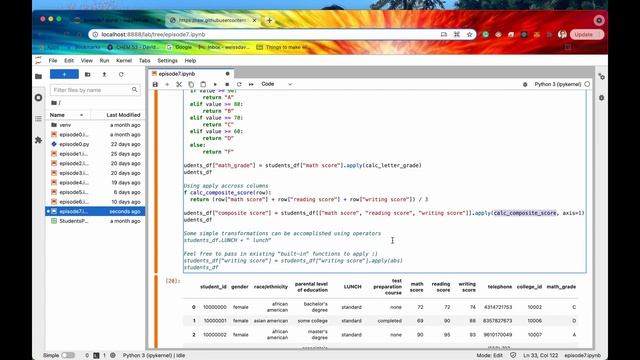Interrupt the kernel with the stop icon
This screenshot has width=640, height=360.
227,84
